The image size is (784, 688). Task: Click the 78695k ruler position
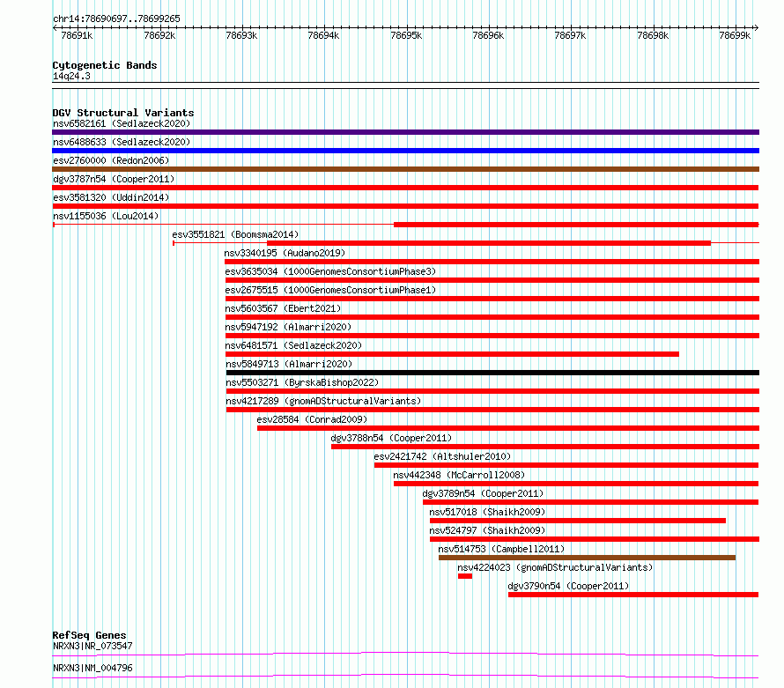(406, 35)
